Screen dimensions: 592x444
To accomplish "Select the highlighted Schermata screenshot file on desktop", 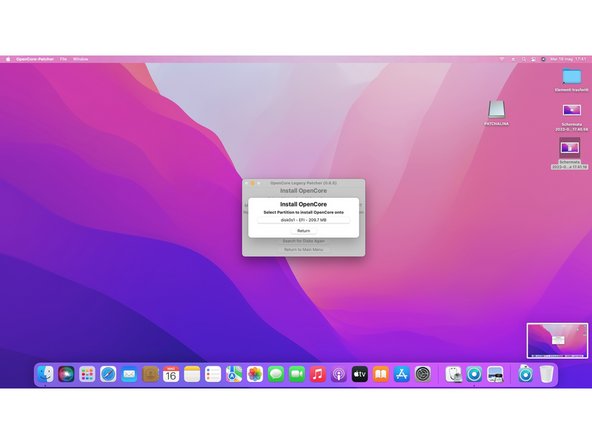I will point(569,153).
